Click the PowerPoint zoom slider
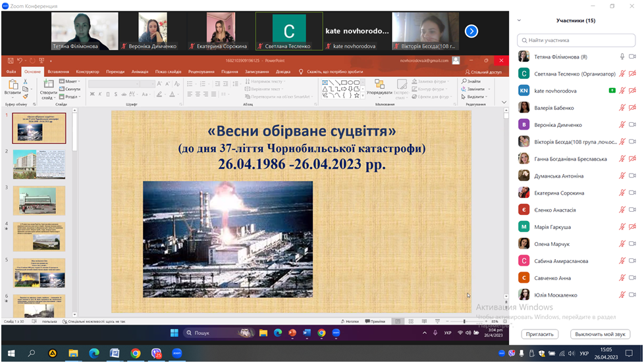Viewport: 644px width, 363px height. (x=464, y=322)
